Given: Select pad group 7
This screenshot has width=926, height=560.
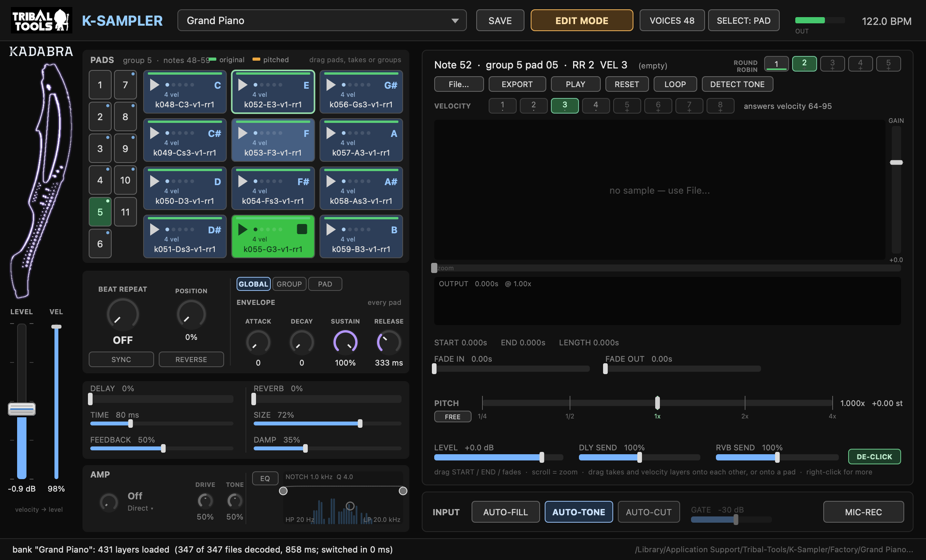Looking at the screenshot, I should click(x=125, y=85).
